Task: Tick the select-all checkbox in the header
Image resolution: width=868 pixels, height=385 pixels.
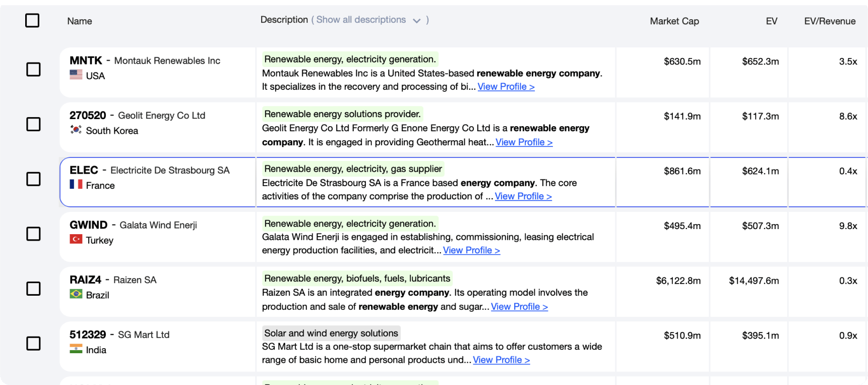Action: (x=32, y=21)
